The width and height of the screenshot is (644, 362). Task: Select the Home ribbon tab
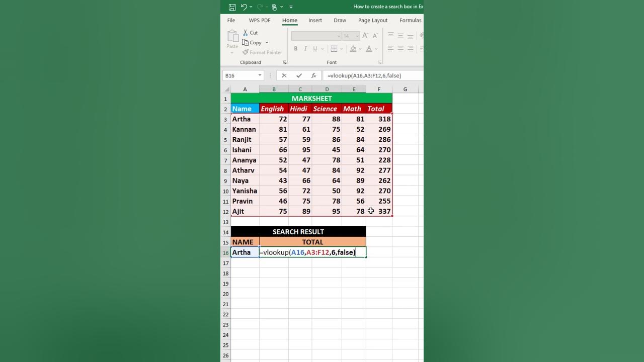pos(290,21)
